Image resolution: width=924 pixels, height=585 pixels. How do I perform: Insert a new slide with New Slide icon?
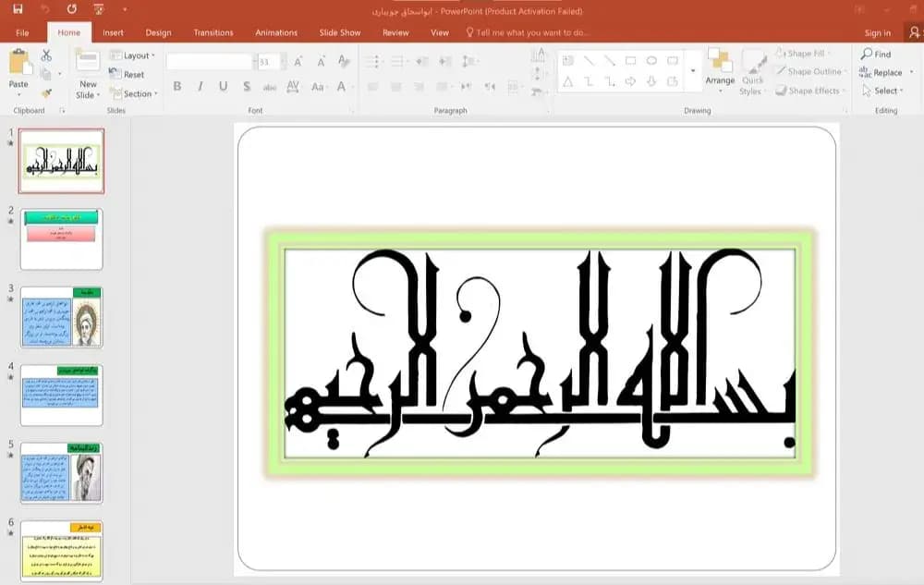(87, 61)
